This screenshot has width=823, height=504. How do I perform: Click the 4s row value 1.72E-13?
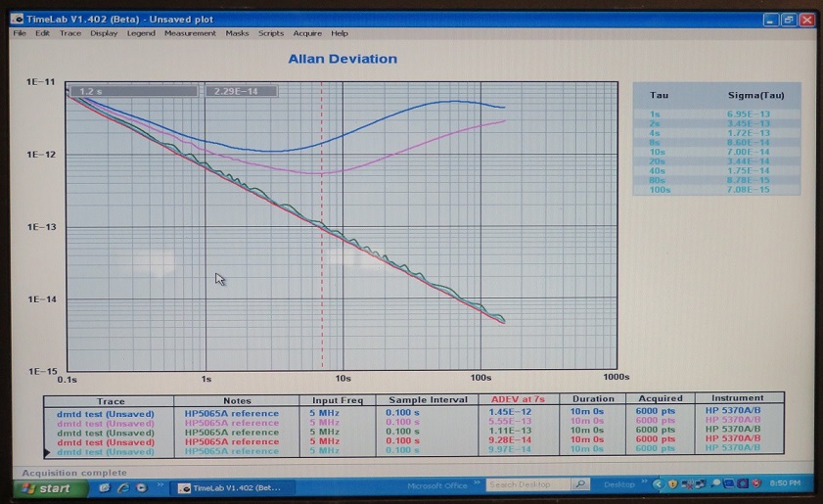coord(749,133)
